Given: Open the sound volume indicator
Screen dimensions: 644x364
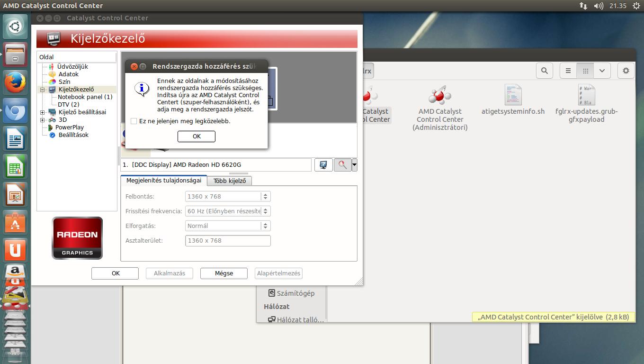Looking at the screenshot, I should coord(599,6).
